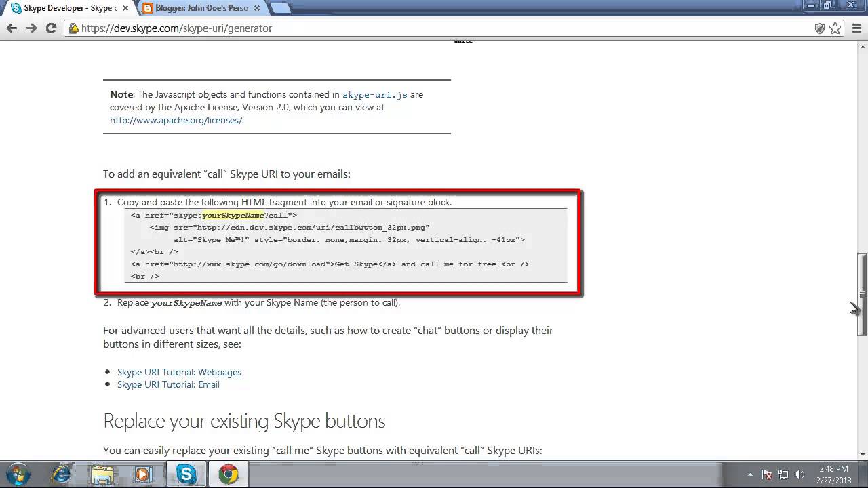Open Windows Explorer folder from the taskbar
The image size is (868, 488).
[x=102, y=474]
